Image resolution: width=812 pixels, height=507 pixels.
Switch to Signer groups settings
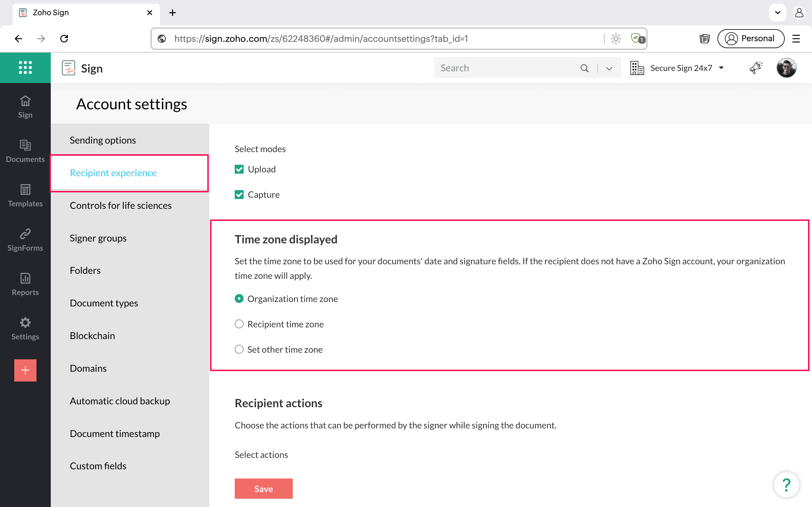point(98,238)
